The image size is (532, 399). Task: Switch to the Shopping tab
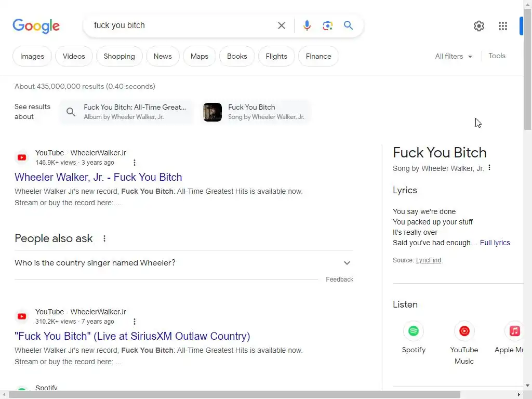coord(119,56)
